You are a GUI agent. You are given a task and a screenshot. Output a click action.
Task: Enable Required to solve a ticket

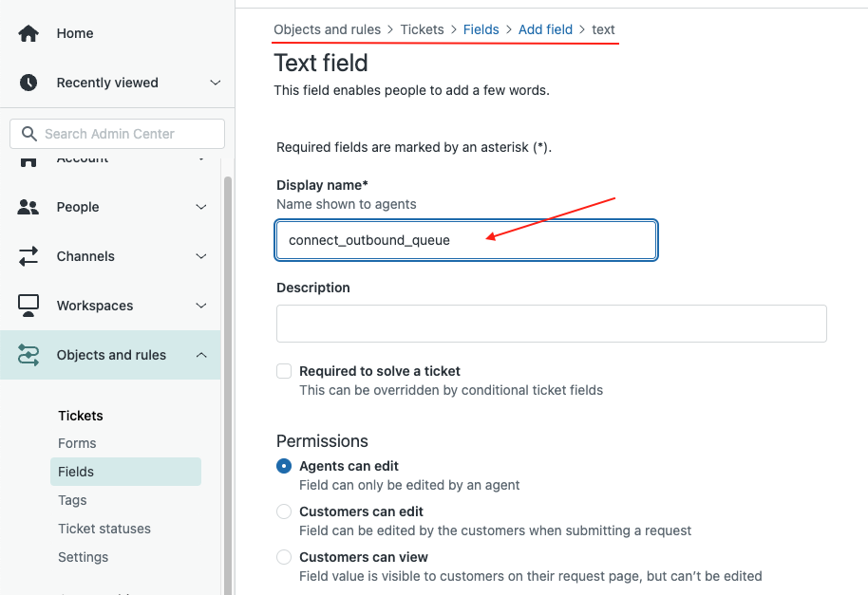coord(282,370)
